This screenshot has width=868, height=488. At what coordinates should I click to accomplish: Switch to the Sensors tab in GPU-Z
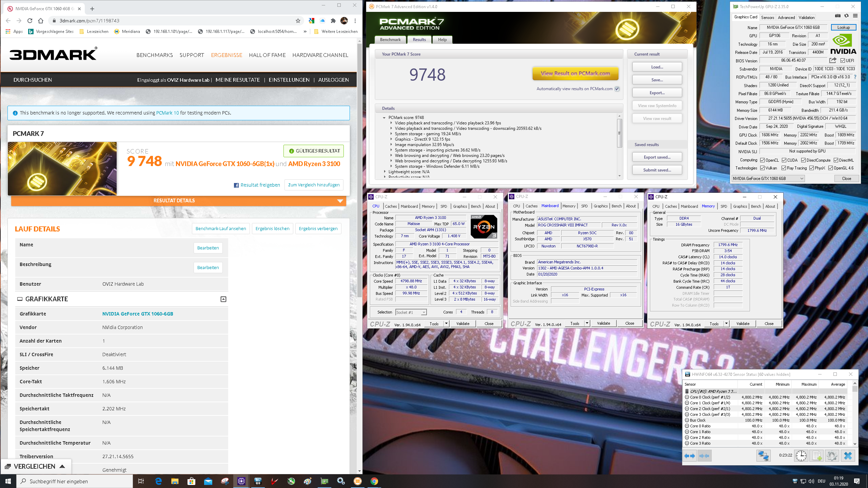[x=768, y=17]
